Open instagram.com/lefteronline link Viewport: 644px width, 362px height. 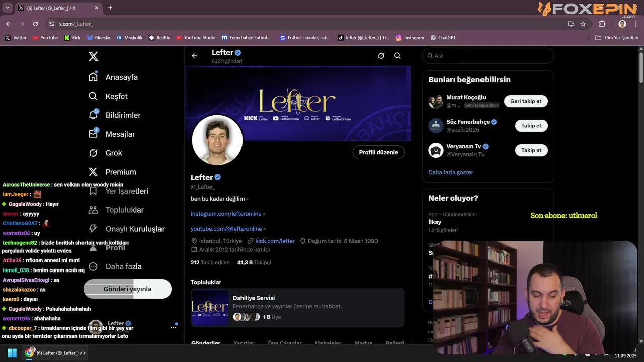coord(226,214)
